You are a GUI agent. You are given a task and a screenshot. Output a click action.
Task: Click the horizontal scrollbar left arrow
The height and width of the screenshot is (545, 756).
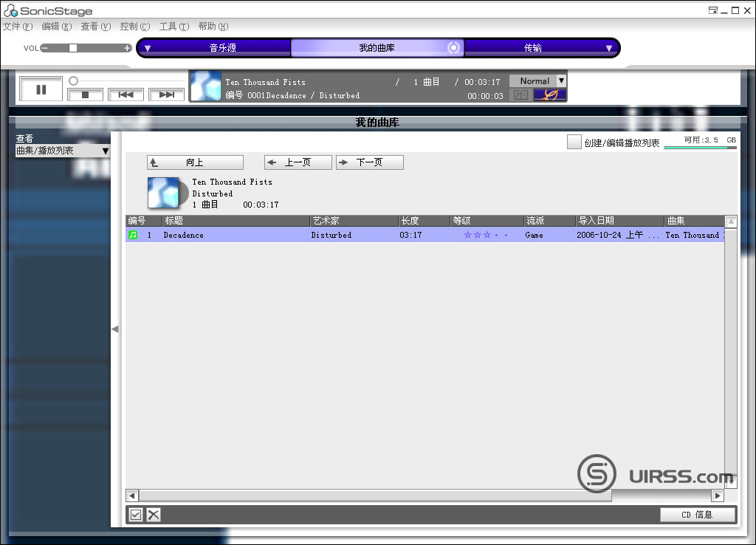132,496
